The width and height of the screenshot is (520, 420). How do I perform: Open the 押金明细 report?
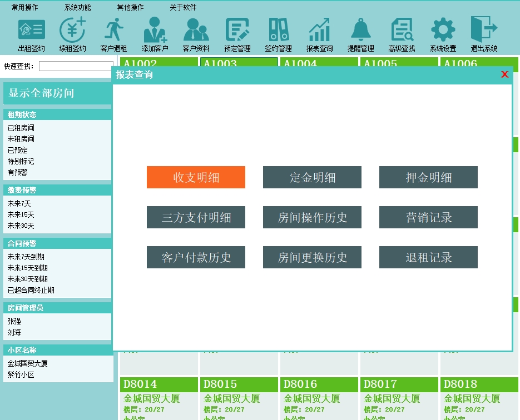point(428,178)
